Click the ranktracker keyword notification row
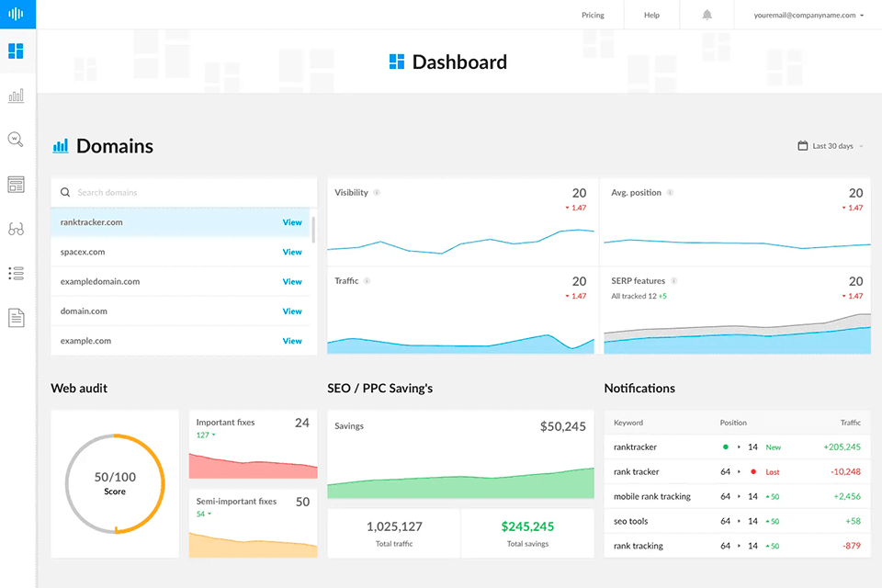882x588 pixels. point(738,447)
